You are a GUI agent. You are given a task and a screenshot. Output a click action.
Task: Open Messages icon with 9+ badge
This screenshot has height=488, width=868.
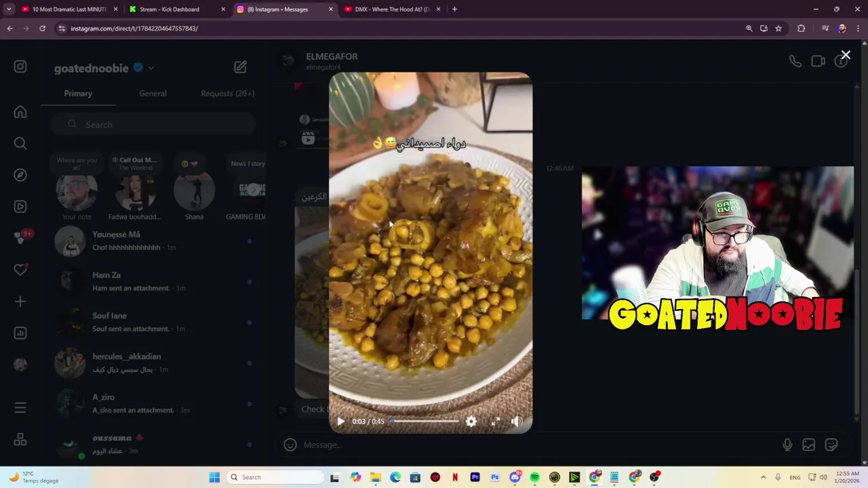[x=20, y=238]
